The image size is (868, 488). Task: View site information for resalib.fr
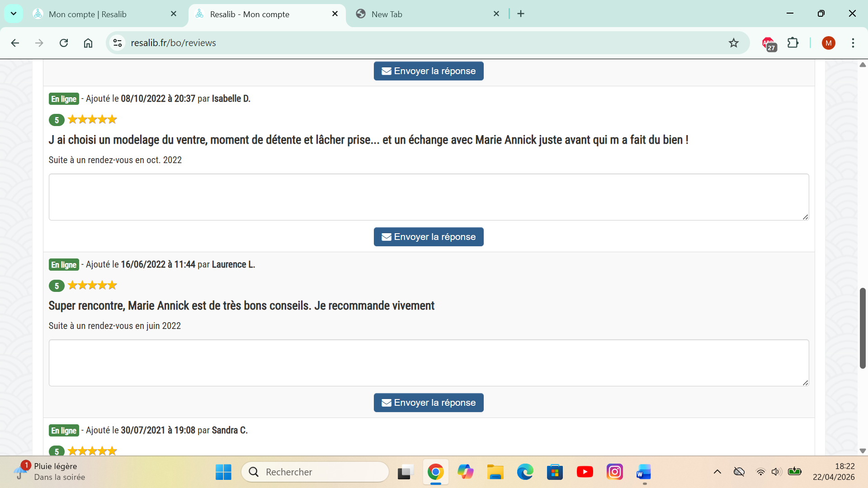pos(118,43)
